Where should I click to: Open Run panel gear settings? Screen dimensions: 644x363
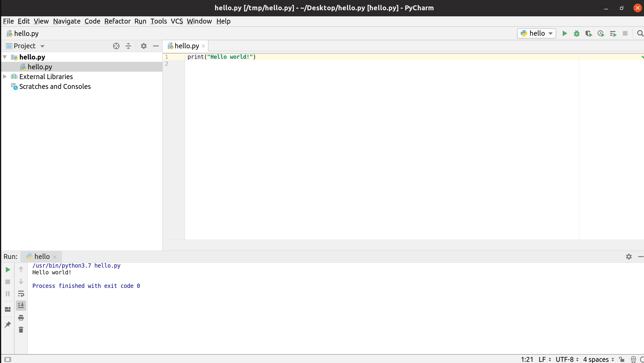pyautogui.click(x=629, y=257)
